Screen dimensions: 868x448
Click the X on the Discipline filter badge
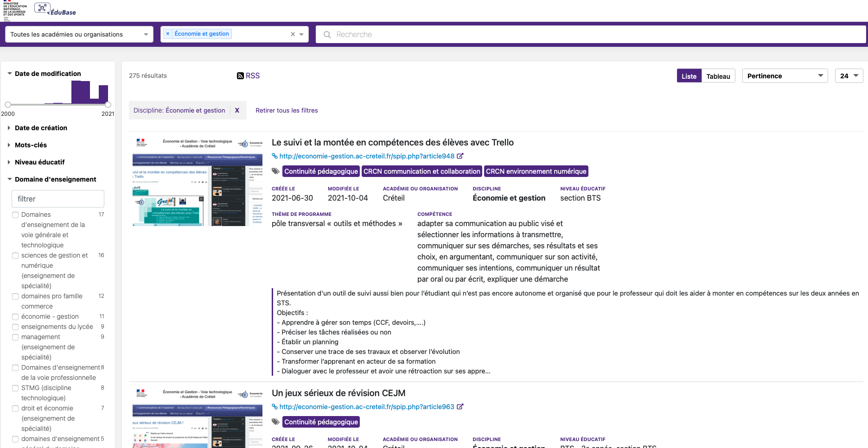237,110
